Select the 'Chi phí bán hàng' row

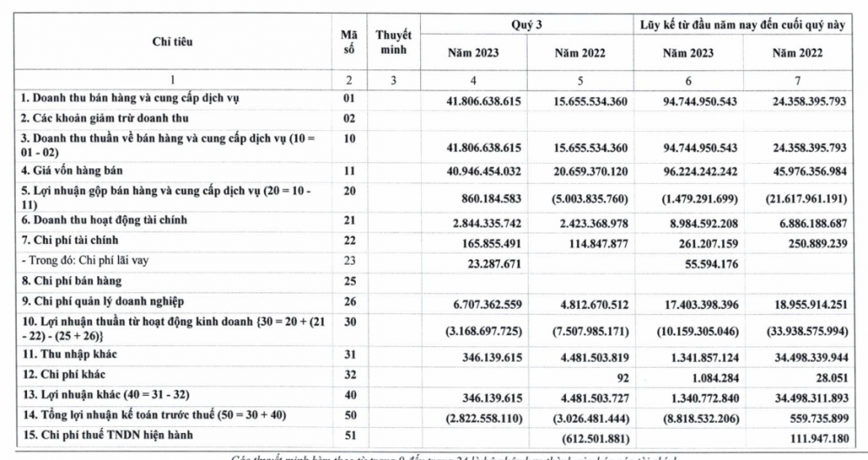click(x=71, y=281)
